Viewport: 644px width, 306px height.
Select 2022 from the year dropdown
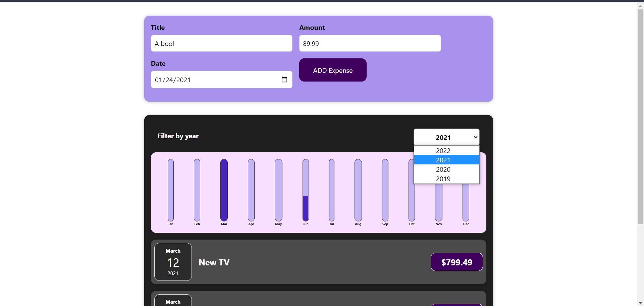[x=443, y=151]
